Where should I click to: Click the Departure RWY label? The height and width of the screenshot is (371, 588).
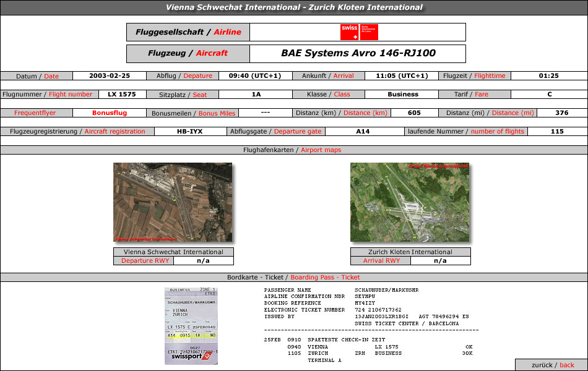coord(145,261)
